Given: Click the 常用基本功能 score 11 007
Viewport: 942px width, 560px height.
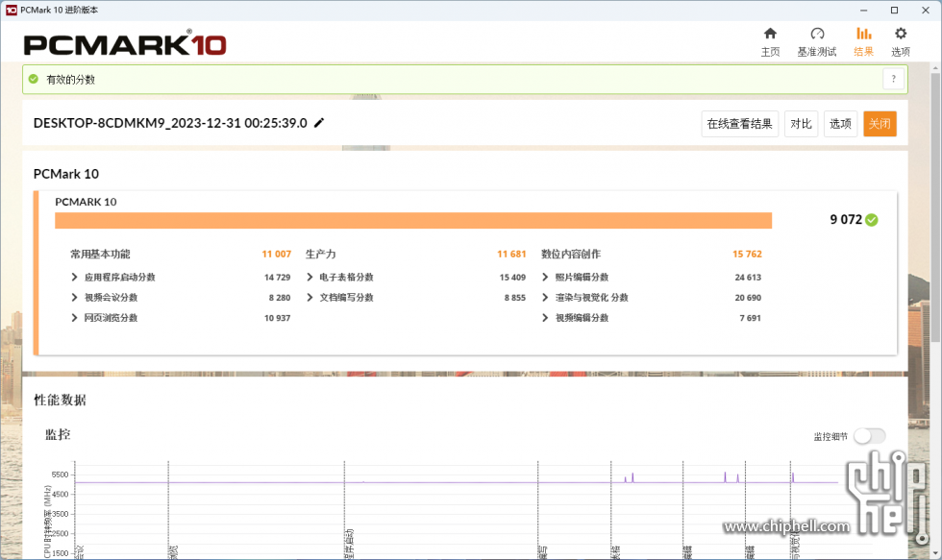Looking at the screenshot, I should coord(277,254).
